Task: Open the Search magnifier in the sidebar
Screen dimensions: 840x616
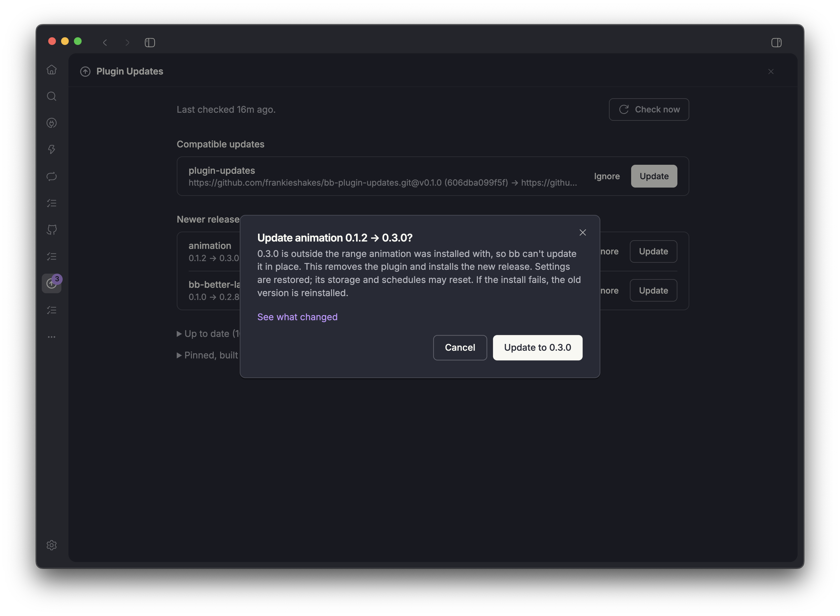Action: tap(51, 96)
